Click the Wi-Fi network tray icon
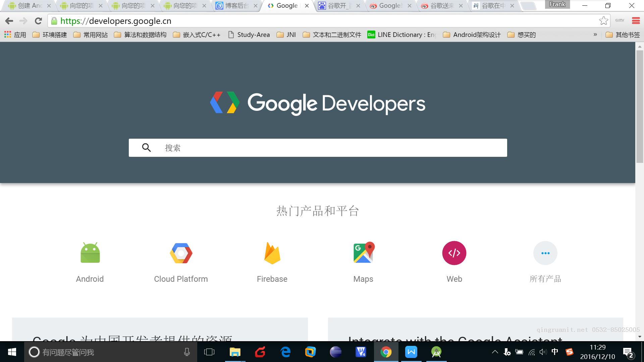 (x=532, y=352)
